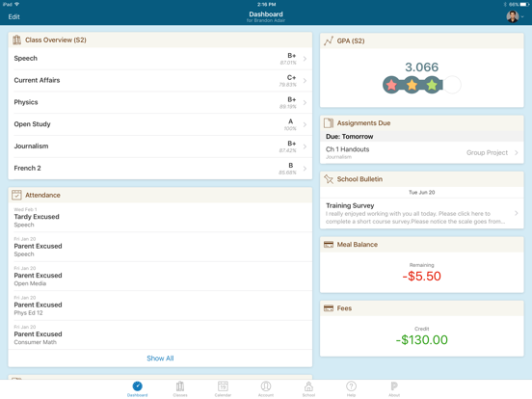The width and height of the screenshot is (532, 399).
Task: Click Parent Excused entry for Consumer Math
Action: coord(160,334)
